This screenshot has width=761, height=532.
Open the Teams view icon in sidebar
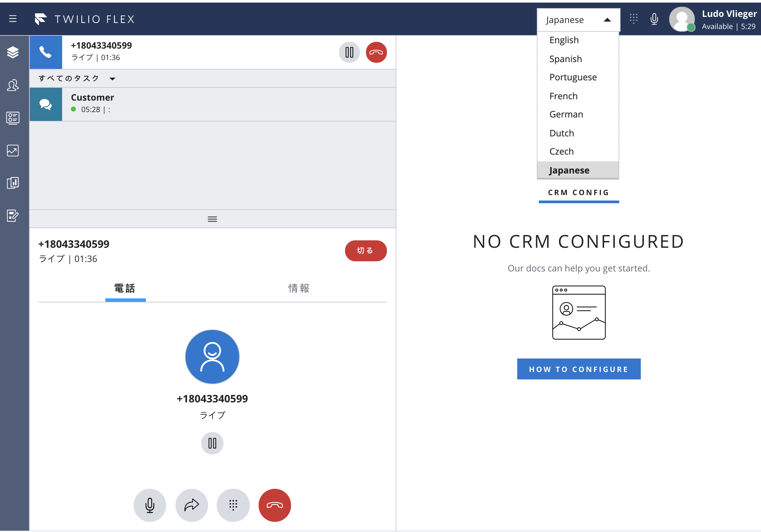[13, 85]
